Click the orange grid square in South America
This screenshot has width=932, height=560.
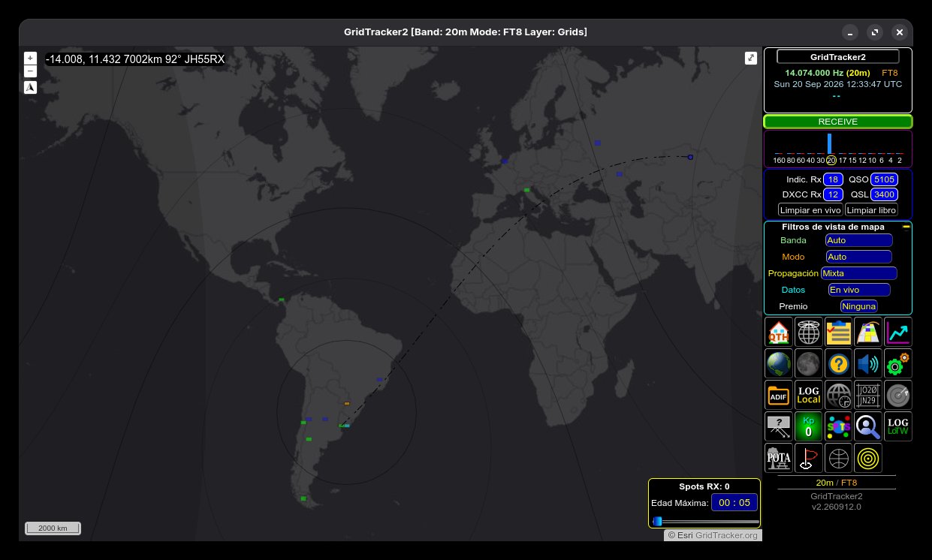[x=347, y=403]
